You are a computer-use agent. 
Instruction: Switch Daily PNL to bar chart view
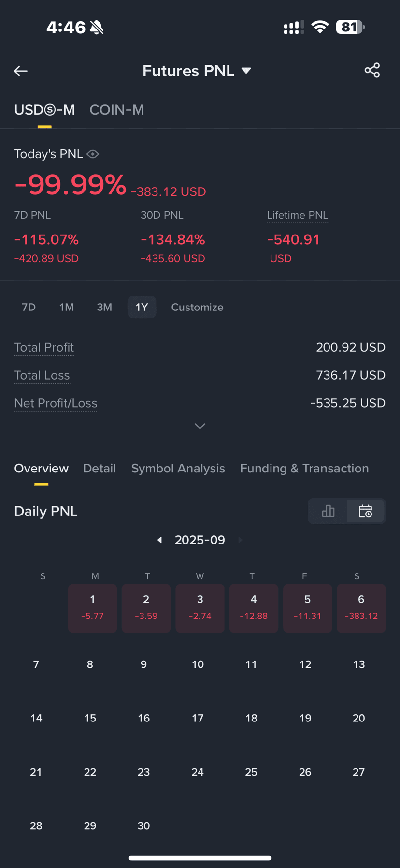point(328,511)
